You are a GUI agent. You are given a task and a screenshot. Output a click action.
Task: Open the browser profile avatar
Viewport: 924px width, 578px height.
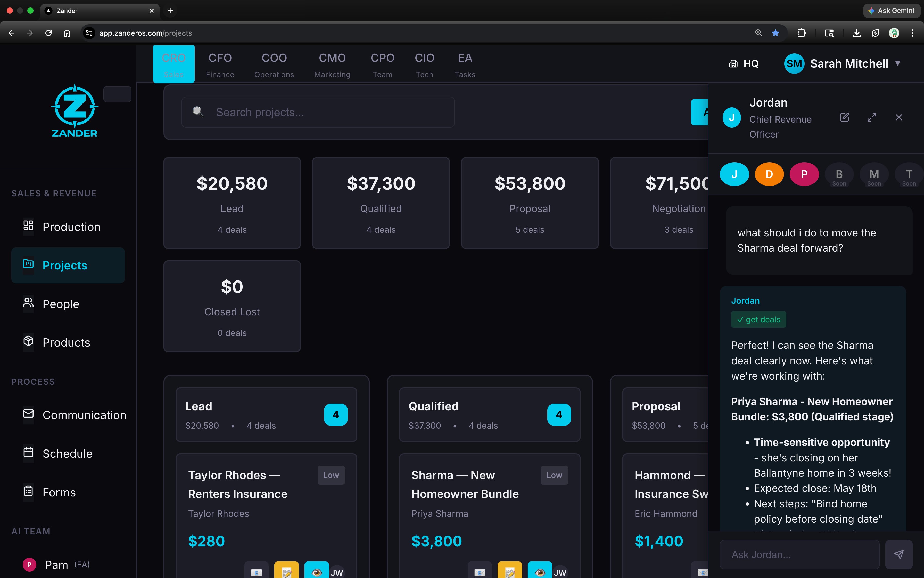(894, 33)
